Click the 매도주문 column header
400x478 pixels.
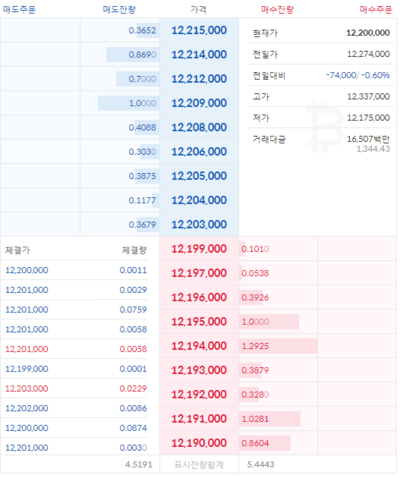point(19,9)
